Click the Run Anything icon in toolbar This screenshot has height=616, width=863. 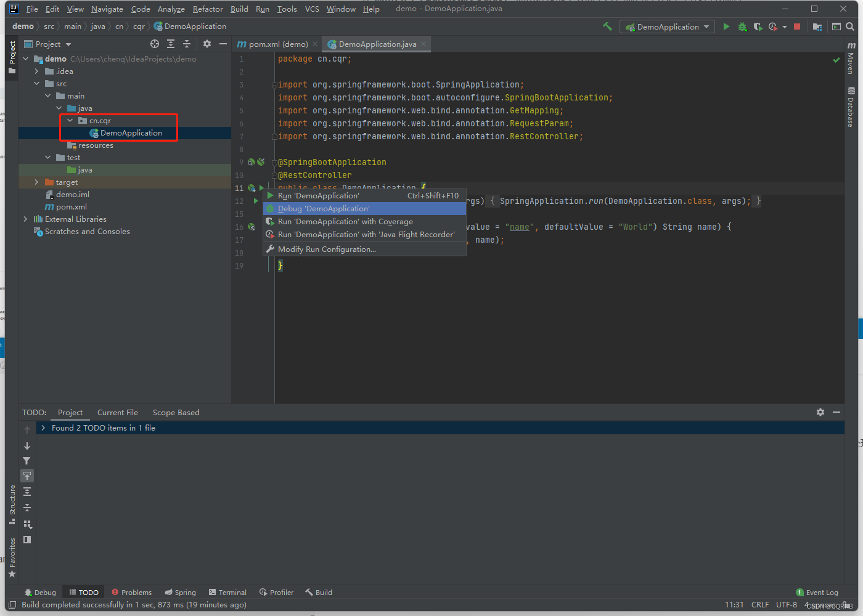point(836,26)
